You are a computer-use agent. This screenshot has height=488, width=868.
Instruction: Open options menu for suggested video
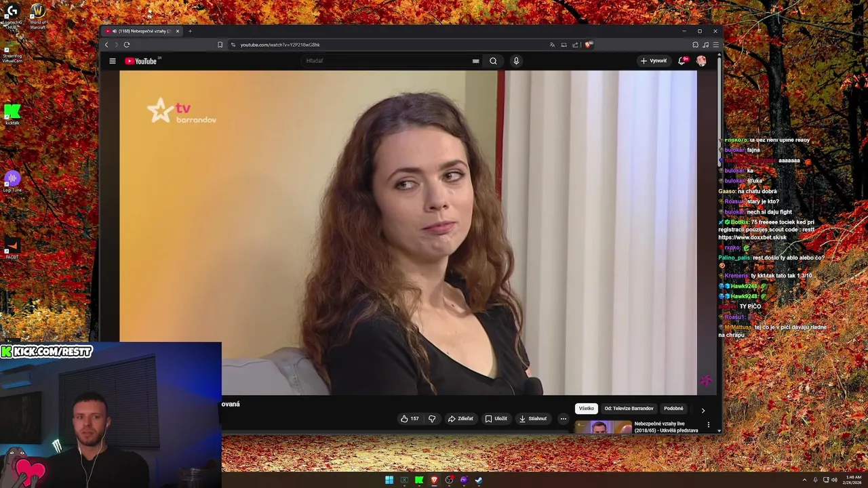[x=709, y=425]
